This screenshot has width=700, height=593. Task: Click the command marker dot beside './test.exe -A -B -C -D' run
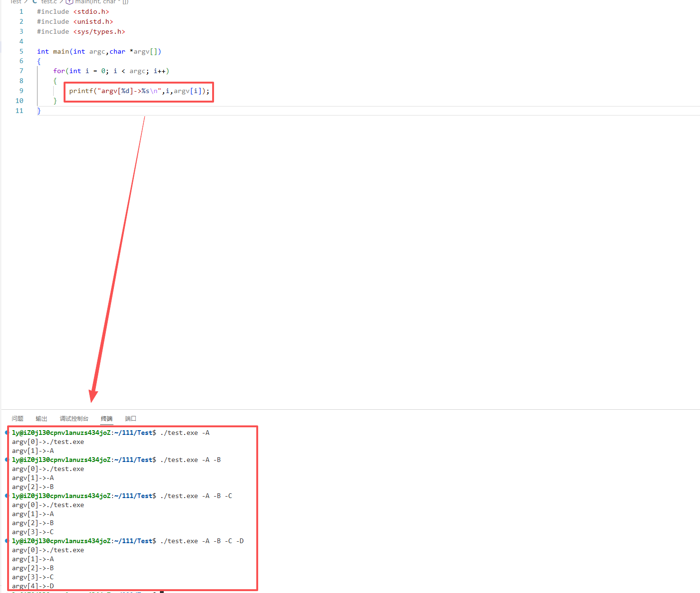(7, 541)
